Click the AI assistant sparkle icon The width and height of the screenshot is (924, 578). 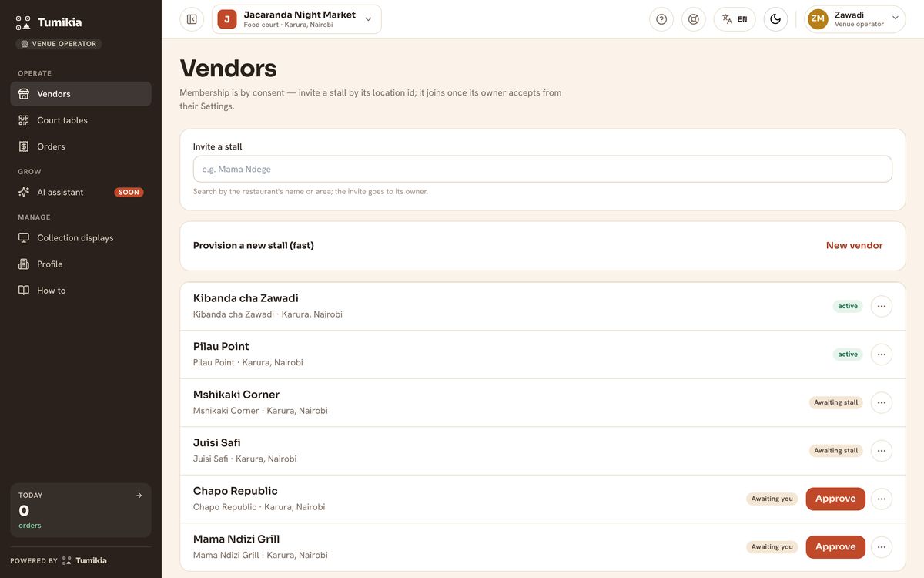click(24, 192)
